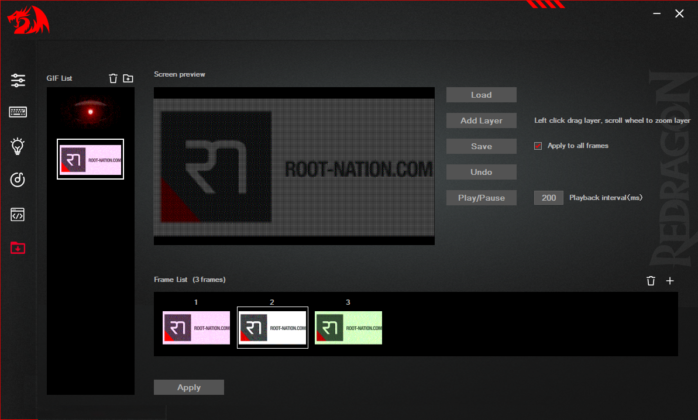Toggle Apply to all frames checkbox
The width and height of the screenshot is (698, 420).
tap(538, 146)
